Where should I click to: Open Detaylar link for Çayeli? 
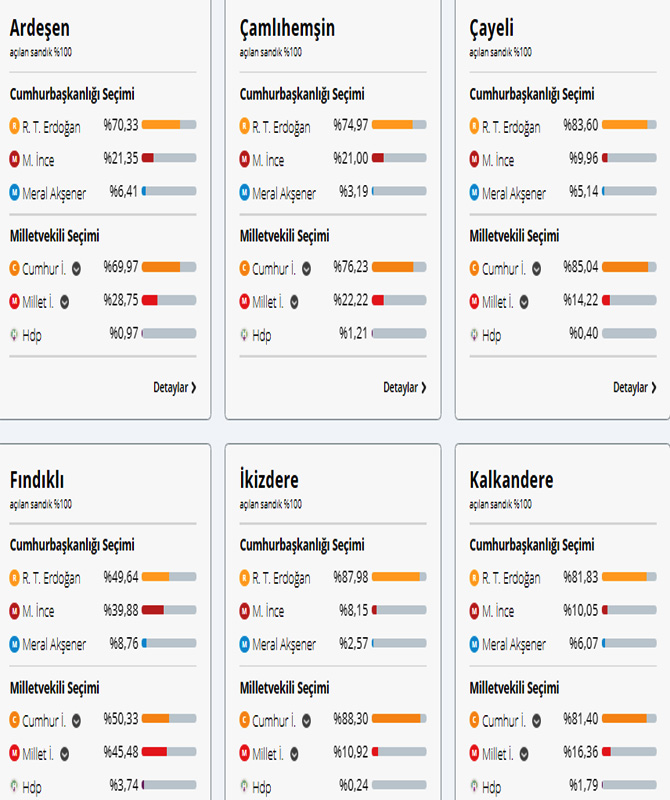(x=634, y=387)
